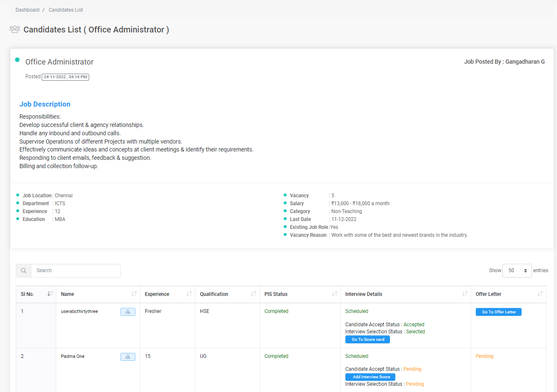Click the candidate profile icon for userabcthirtythree
This screenshot has height=392, width=557.
(x=127, y=312)
